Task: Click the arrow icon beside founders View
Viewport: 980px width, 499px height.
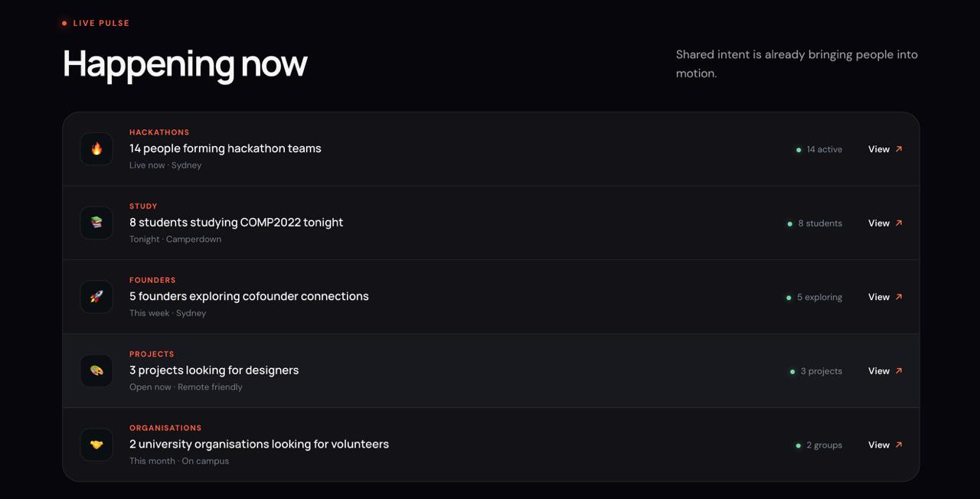Action: coord(899,297)
